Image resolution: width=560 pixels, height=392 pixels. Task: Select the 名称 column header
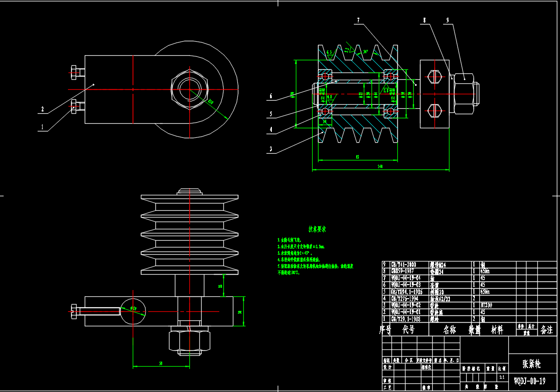(449, 330)
